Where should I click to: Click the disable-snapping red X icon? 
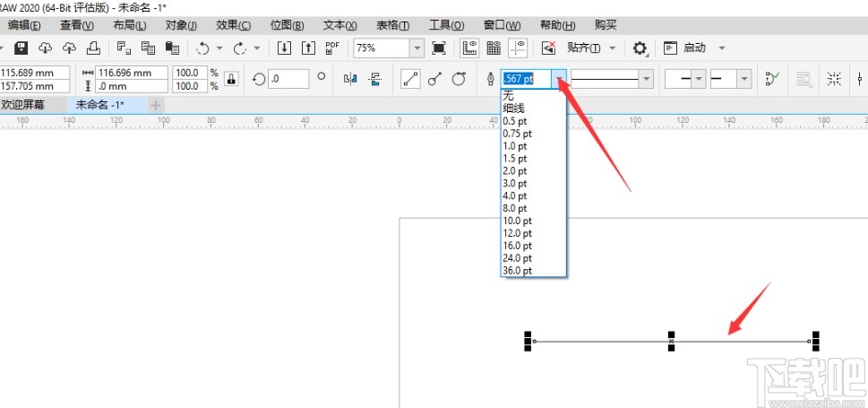548,48
